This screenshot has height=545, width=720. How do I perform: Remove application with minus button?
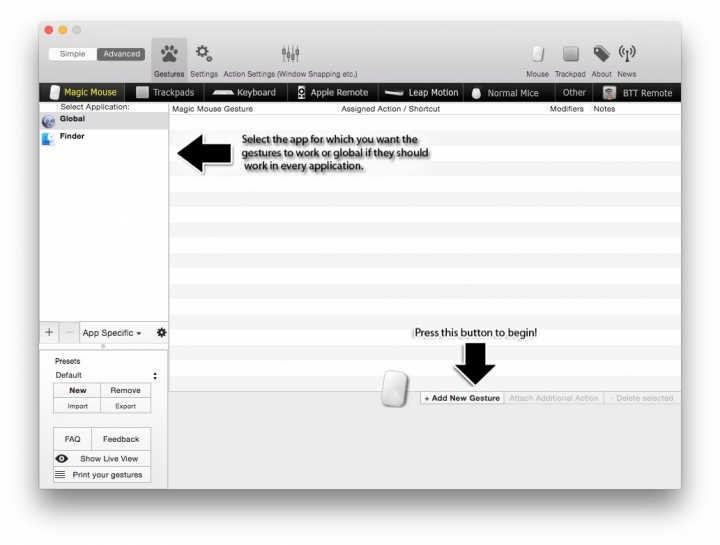point(69,332)
